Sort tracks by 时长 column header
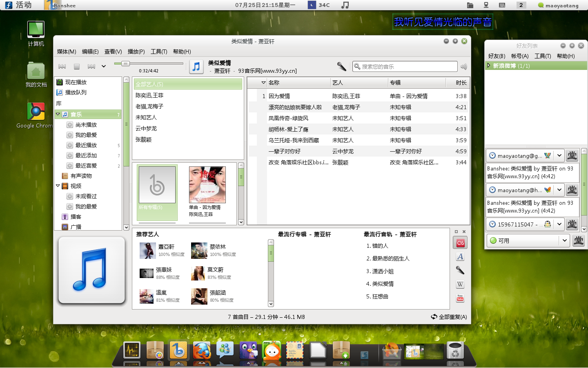 pyautogui.click(x=457, y=83)
